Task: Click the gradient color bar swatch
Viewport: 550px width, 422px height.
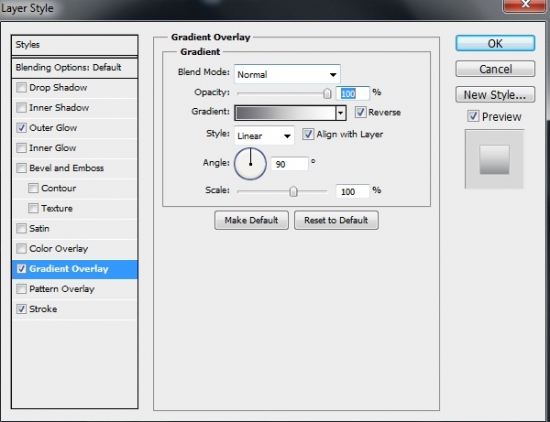Action: click(286, 113)
